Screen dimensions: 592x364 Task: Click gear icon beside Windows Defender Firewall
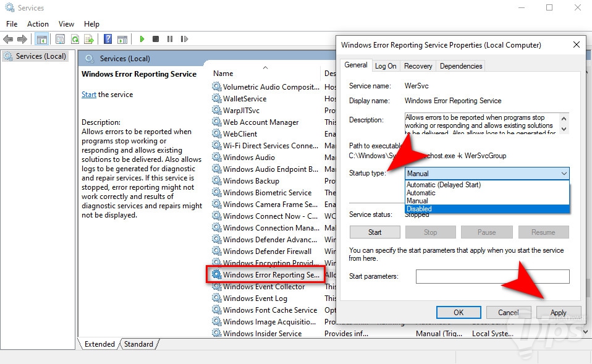pyautogui.click(x=216, y=251)
